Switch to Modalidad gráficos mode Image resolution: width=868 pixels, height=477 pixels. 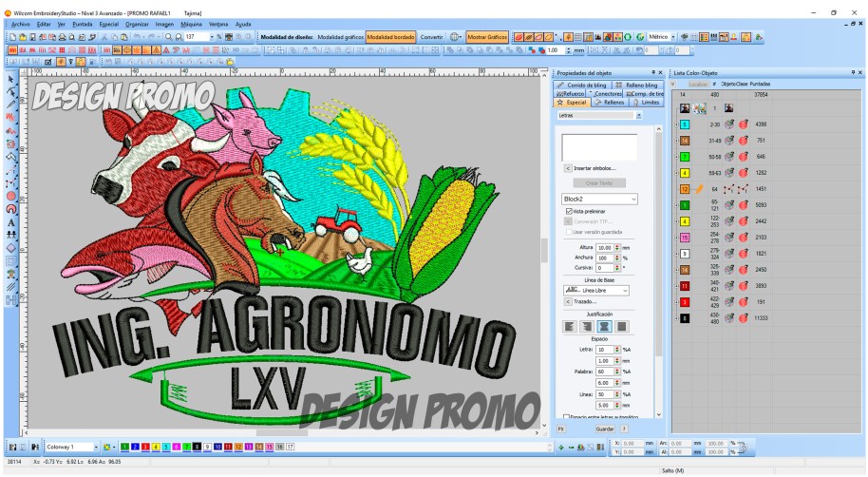tap(340, 36)
